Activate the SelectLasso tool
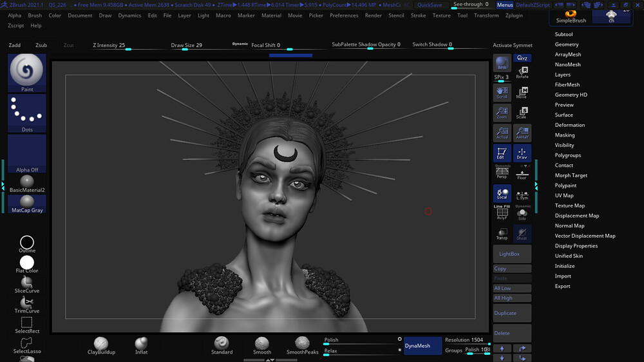 click(27, 343)
